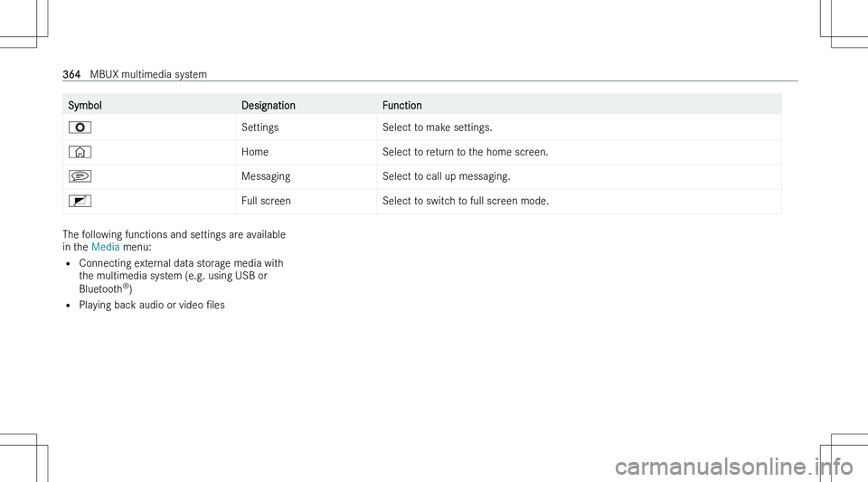Click the Messaging designation label
This screenshot has width=868, height=482.
click(x=266, y=176)
